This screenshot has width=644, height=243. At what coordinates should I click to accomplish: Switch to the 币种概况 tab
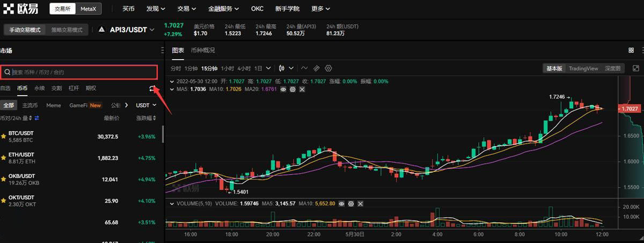tap(203, 50)
